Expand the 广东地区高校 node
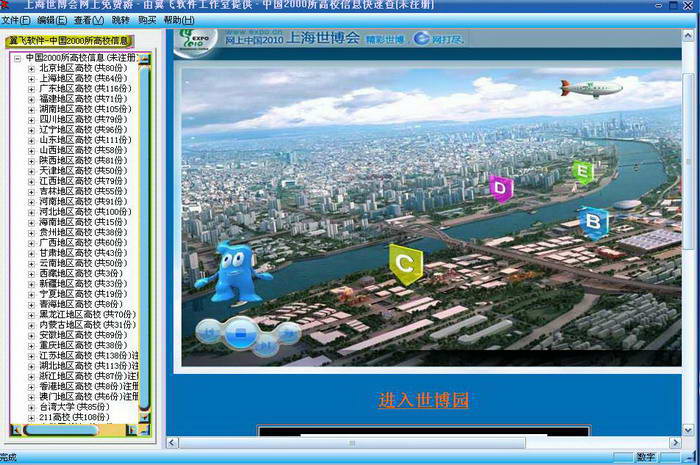Image resolution: width=700 pixels, height=465 pixels. [31, 89]
